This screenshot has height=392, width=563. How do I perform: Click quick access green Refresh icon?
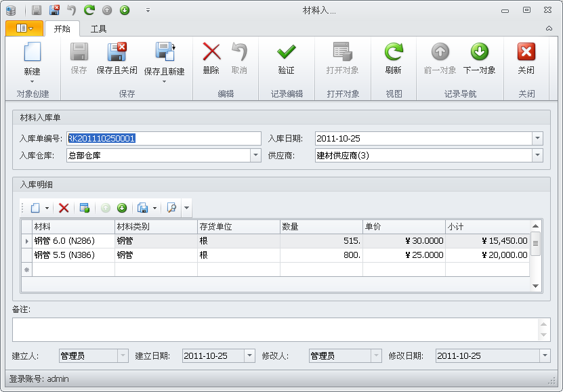tap(89, 10)
